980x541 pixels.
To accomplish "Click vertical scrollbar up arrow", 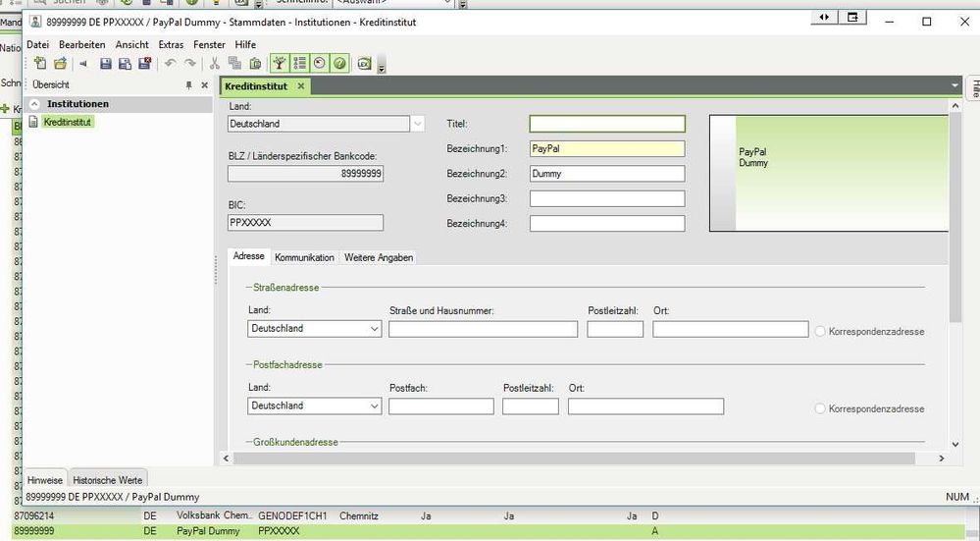I will (955, 106).
